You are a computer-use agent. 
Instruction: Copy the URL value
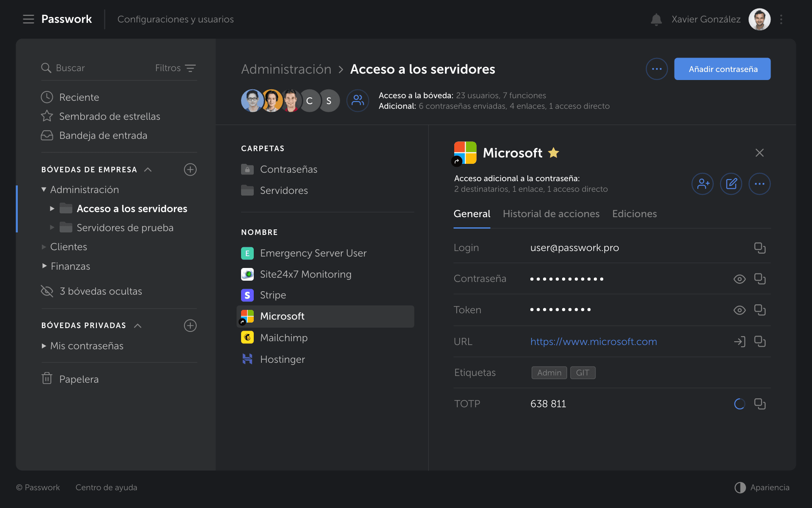click(x=760, y=342)
